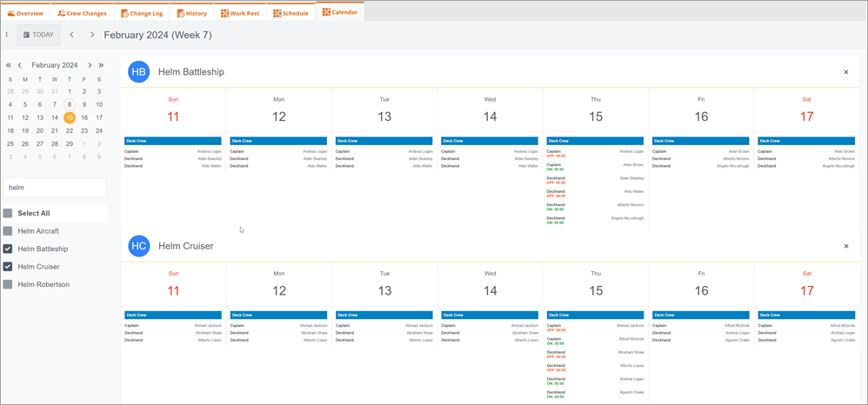Viewport: 868px width, 405px height.
Task: Open the three-dot options menu beside TODAY
Action: [x=7, y=35]
